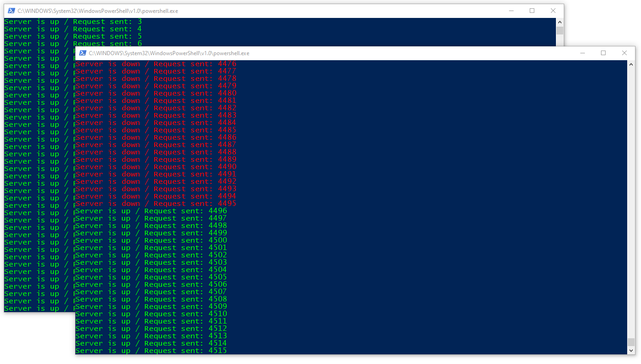The image size is (641, 364).
Task: Maximize the front PowerShell window
Action: [603, 53]
